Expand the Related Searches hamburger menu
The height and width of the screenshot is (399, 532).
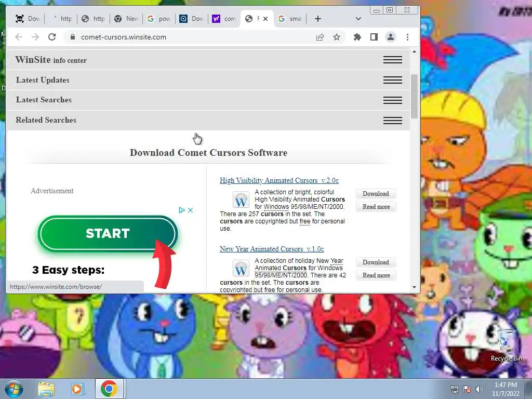coord(393,120)
